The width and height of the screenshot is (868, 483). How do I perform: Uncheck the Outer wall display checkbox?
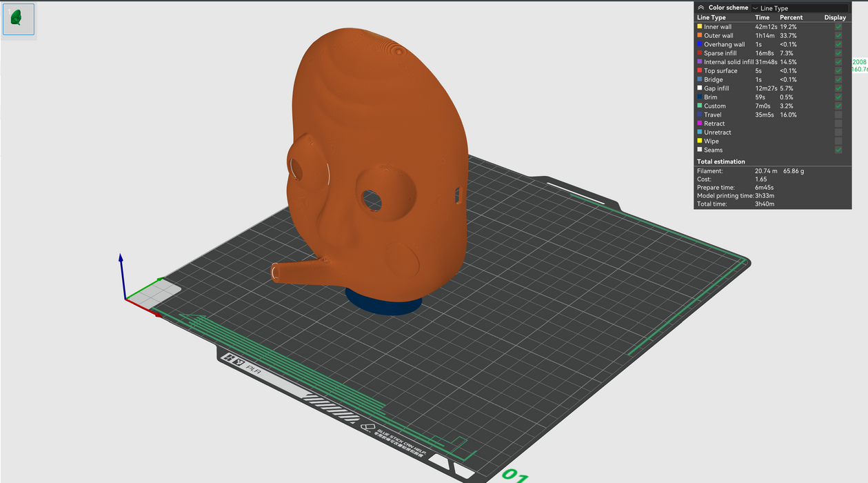(x=838, y=36)
